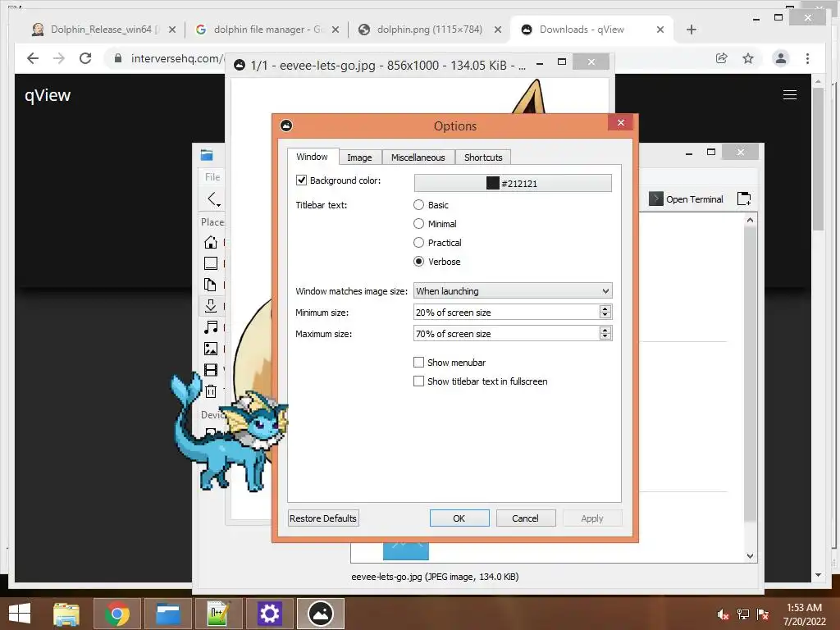This screenshot has width=840, height=630.
Task: Open the Chrome profile icon
Action: tap(781, 58)
